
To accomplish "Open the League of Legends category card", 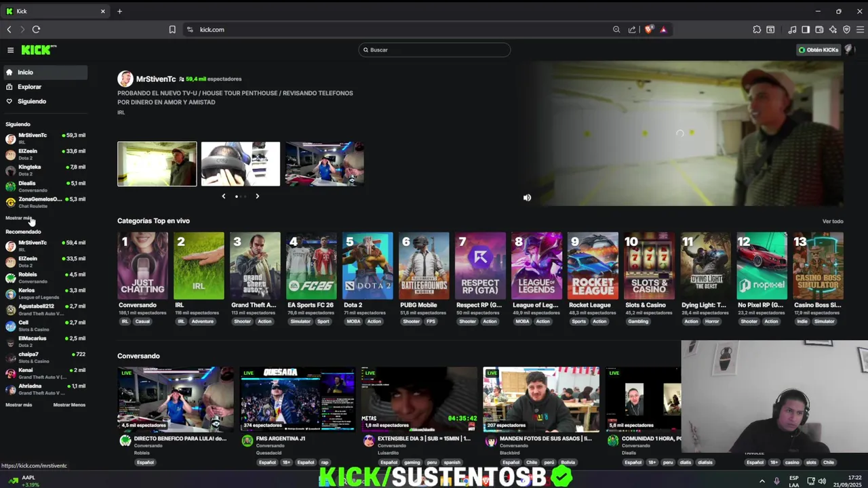I will [536, 266].
